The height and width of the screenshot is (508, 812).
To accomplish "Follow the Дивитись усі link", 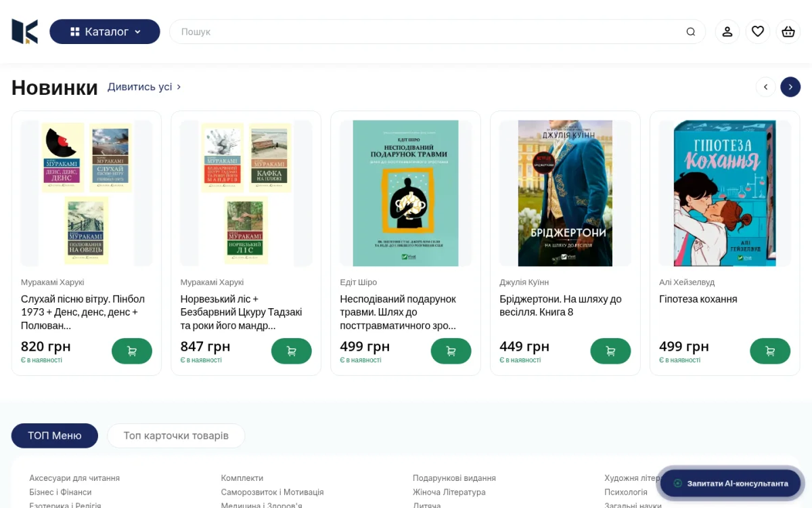I will (145, 87).
